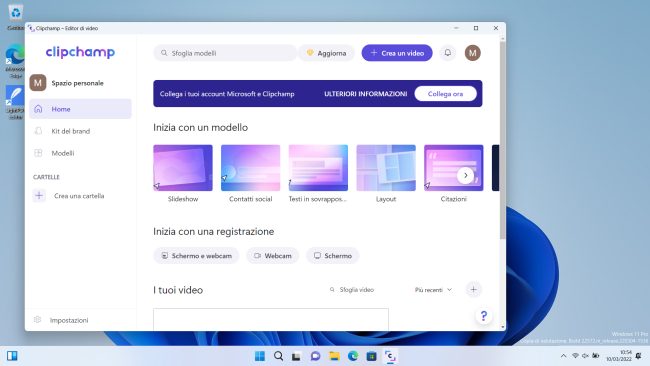Click the Clipchamp logo in the sidebar
The width and height of the screenshot is (650, 366).
tap(80, 52)
